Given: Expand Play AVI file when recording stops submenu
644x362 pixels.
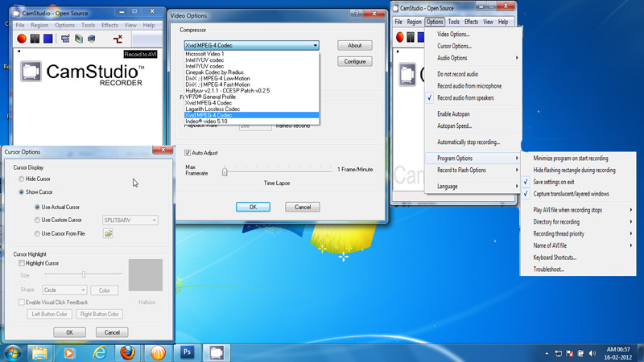Looking at the screenshot, I should point(578,210).
